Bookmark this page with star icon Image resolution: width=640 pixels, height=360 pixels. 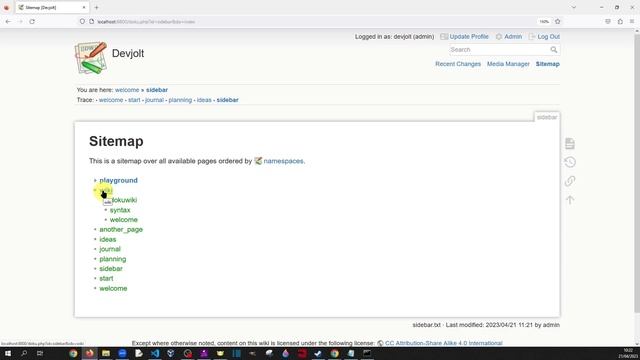(558, 22)
